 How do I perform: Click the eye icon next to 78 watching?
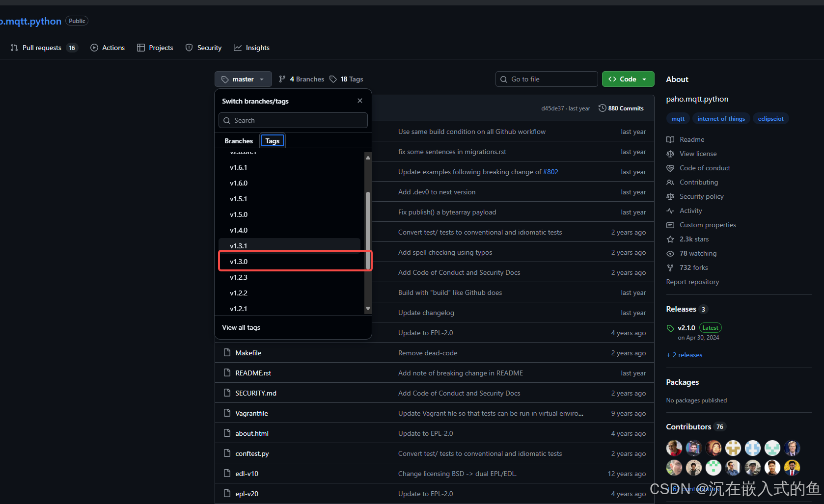(x=670, y=253)
